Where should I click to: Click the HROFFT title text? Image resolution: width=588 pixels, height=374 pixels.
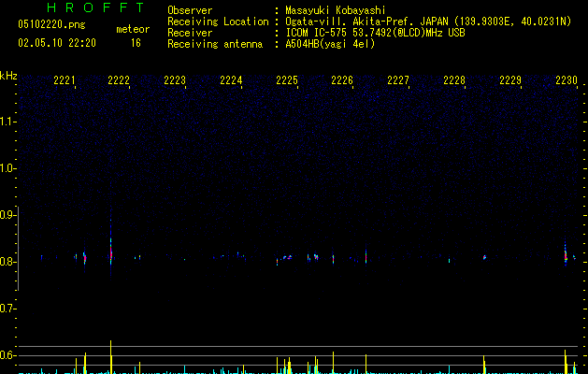click(x=95, y=7)
